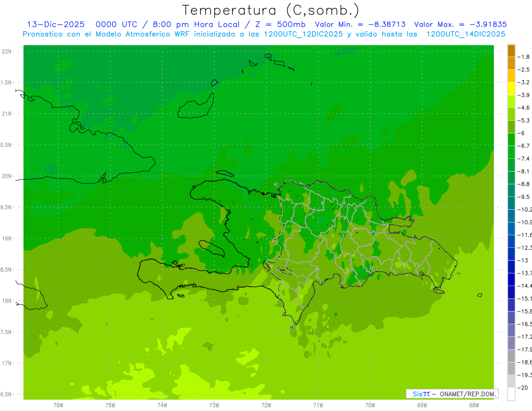Click the "19N" latitude label
Screen dimensions: 532x411
[7, 239]
